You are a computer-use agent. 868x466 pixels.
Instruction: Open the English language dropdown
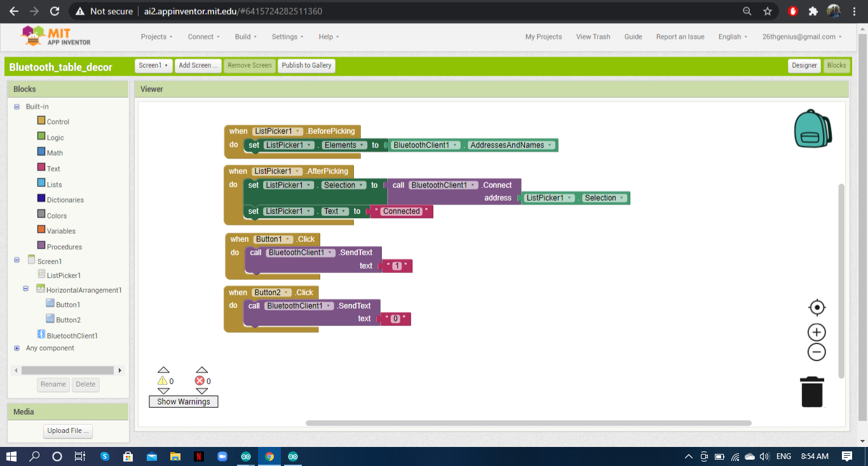point(733,37)
